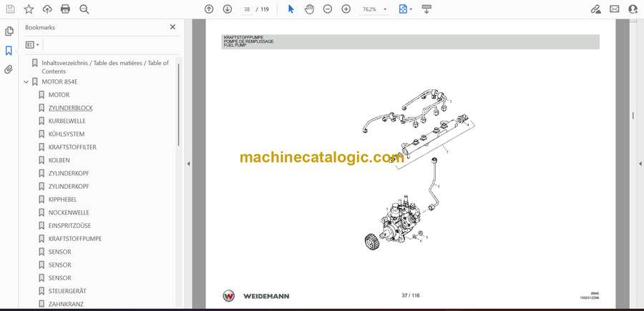Viewport: 644px width, 311px height.
Task: Click the document vertical scrollbar thumb
Action: point(633,115)
